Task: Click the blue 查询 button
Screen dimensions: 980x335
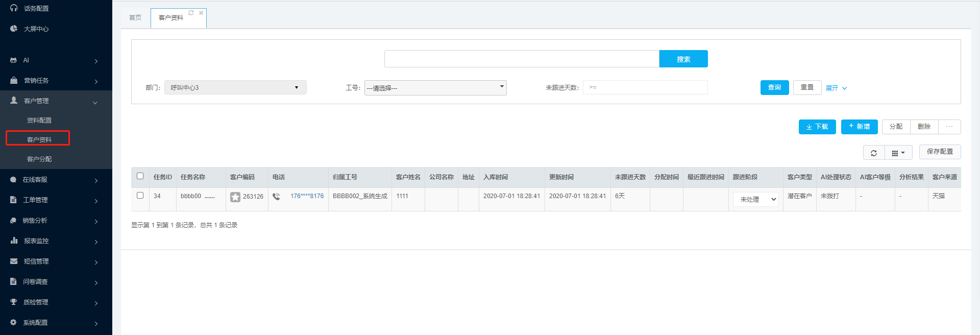Action: [x=774, y=87]
